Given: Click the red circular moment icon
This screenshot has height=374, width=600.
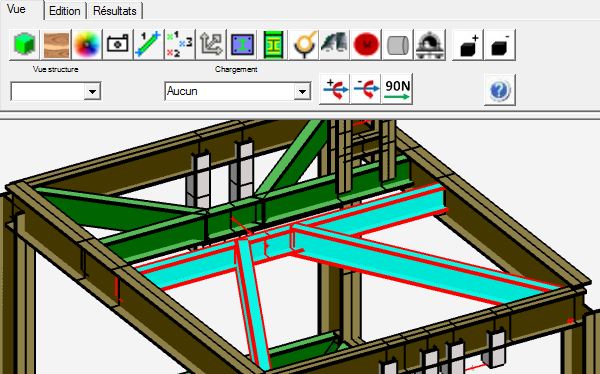Looking at the screenshot, I should (366, 44).
